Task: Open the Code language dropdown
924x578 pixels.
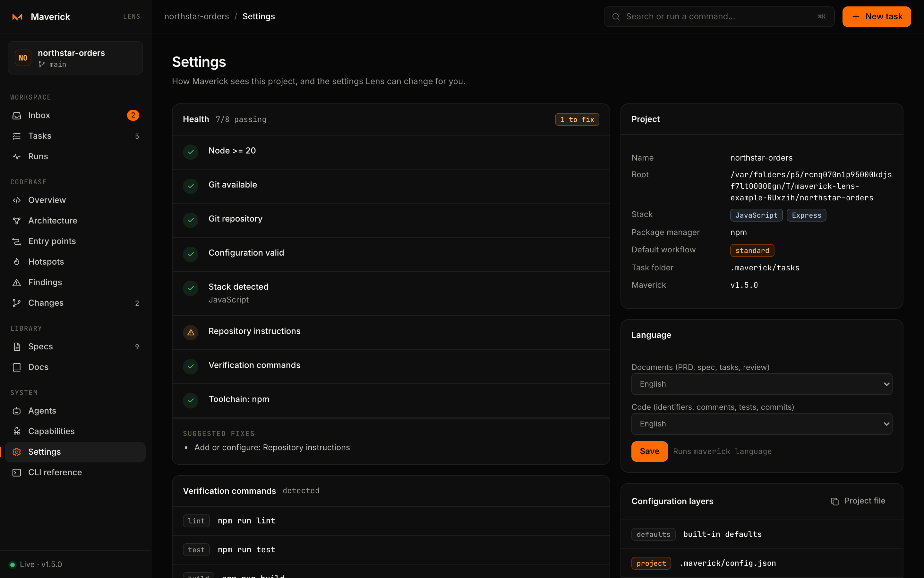Action: pyautogui.click(x=762, y=424)
